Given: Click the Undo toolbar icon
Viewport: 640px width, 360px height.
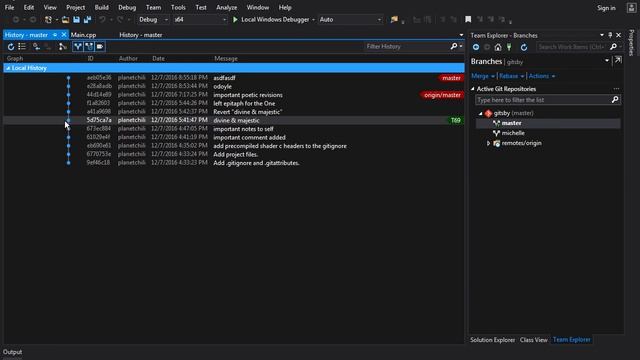Looking at the screenshot, I should click(x=102, y=20).
